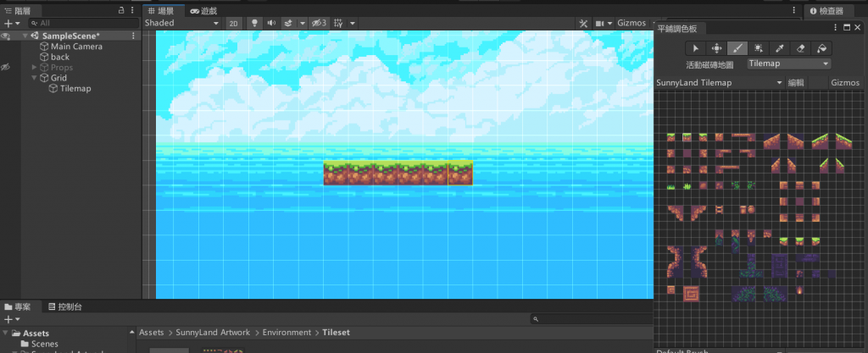Select the palette Select tool arrow
This screenshot has width=868, height=353.
[x=696, y=48]
